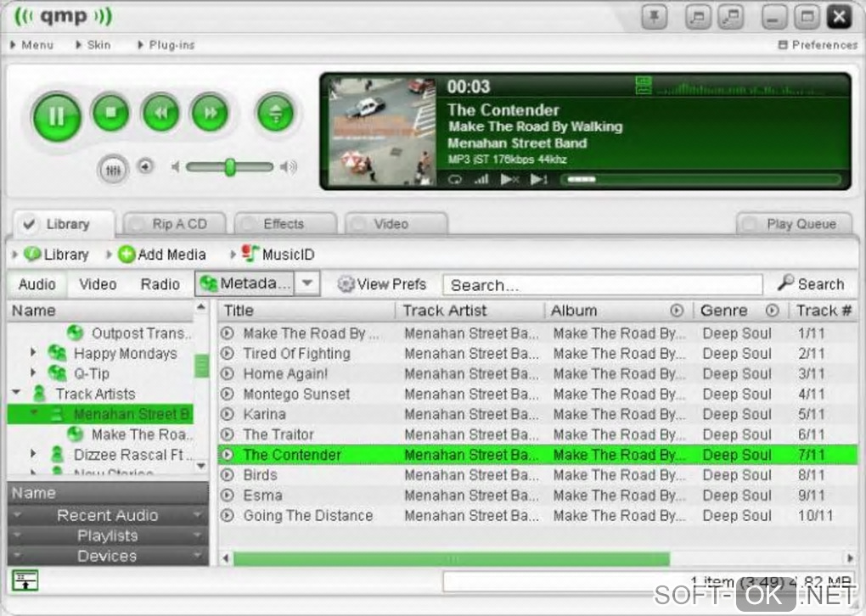Click the mute speaker icon left of volume

[x=175, y=166]
